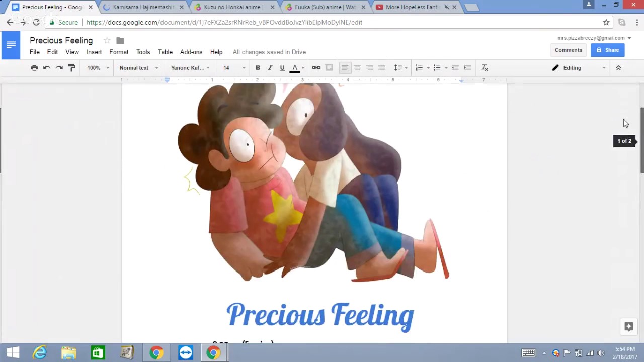Screen dimensions: 644x362
Task: Switch to More HopeLess Fanfic YouTube tab
Action: [x=416, y=7]
